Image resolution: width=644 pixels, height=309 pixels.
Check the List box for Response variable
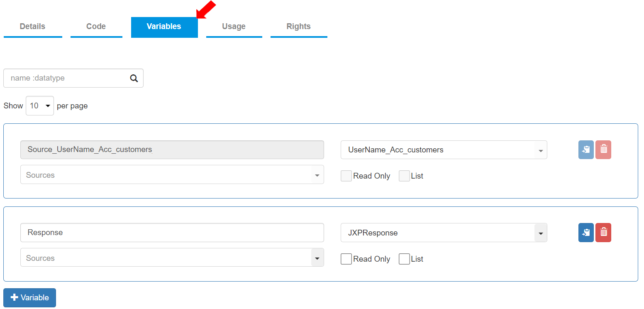404,259
